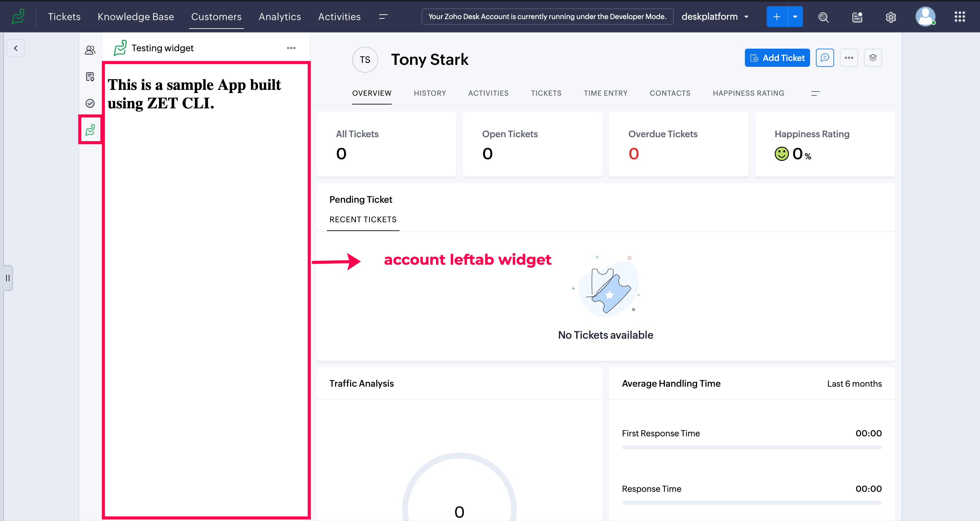Switch to the CONTACTS tab
980x521 pixels.
(670, 93)
